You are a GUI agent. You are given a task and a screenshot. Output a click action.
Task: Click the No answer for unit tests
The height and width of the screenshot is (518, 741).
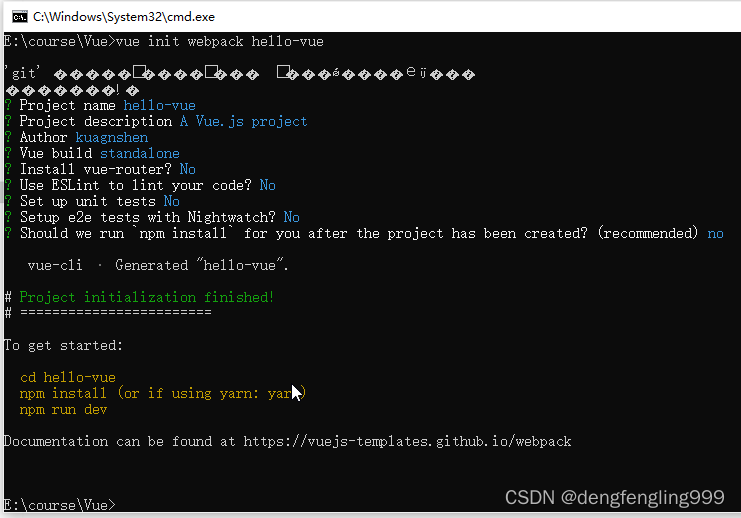click(172, 201)
